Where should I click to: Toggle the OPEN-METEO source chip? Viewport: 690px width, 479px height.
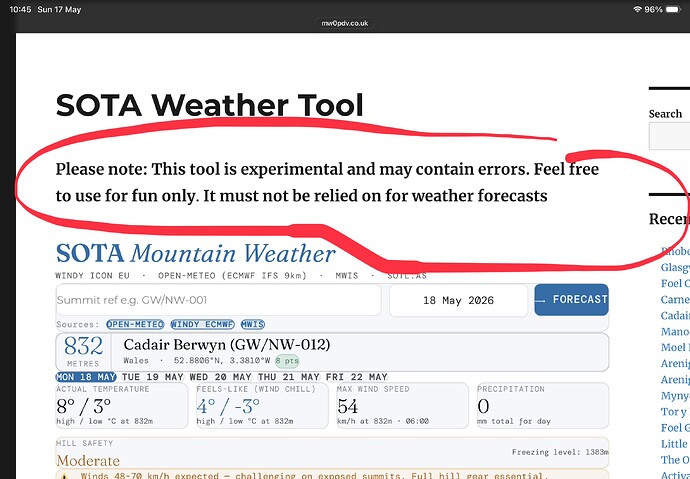point(135,325)
